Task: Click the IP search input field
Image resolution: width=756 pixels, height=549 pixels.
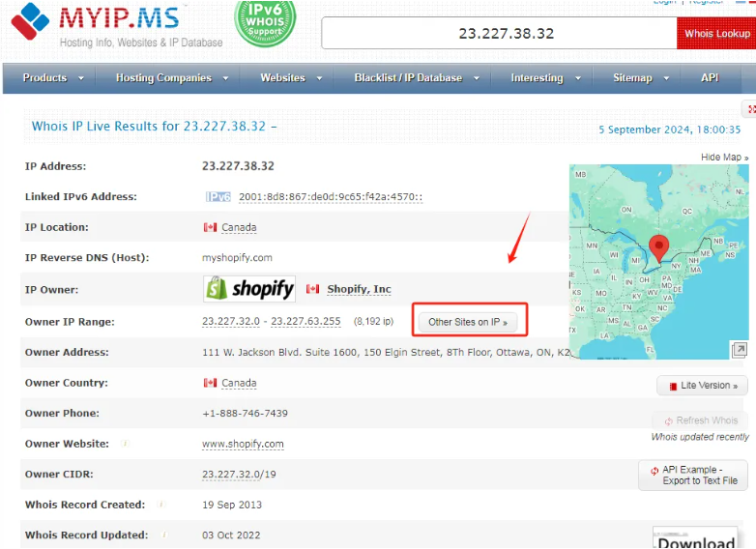Action: pos(499,33)
